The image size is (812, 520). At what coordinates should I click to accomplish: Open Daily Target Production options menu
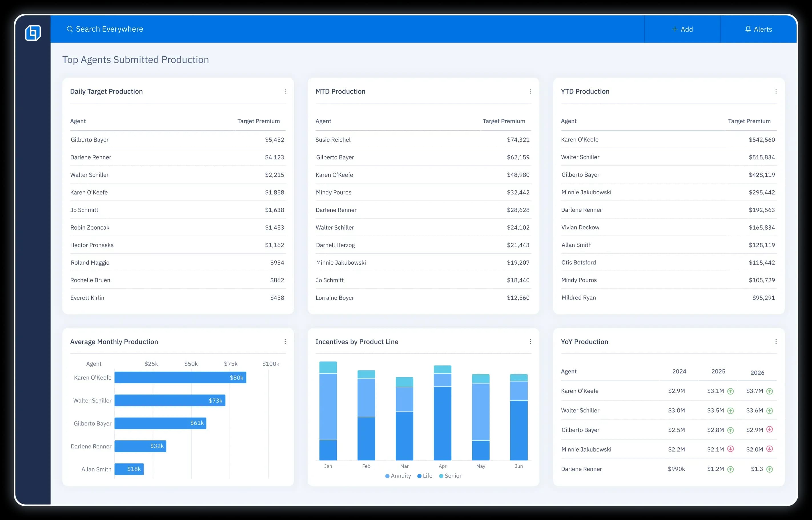point(285,91)
